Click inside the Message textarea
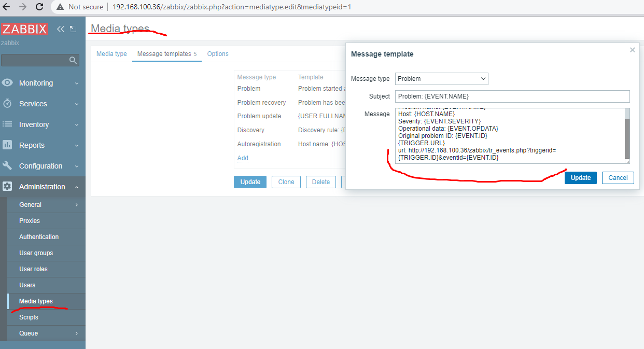This screenshot has width=644, height=349. click(509, 136)
